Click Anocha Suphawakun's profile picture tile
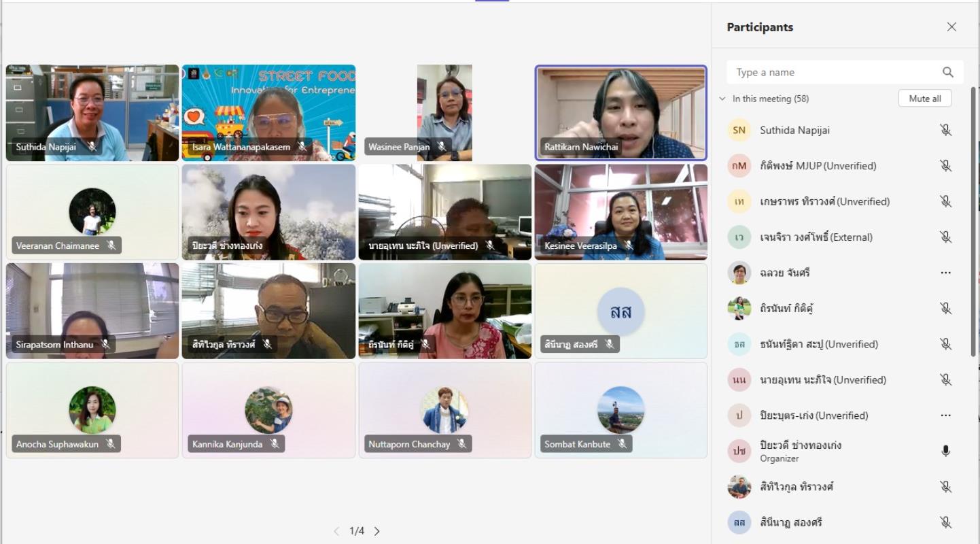Image resolution: width=980 pixels, height=544 pixels. tap(92, 409)
